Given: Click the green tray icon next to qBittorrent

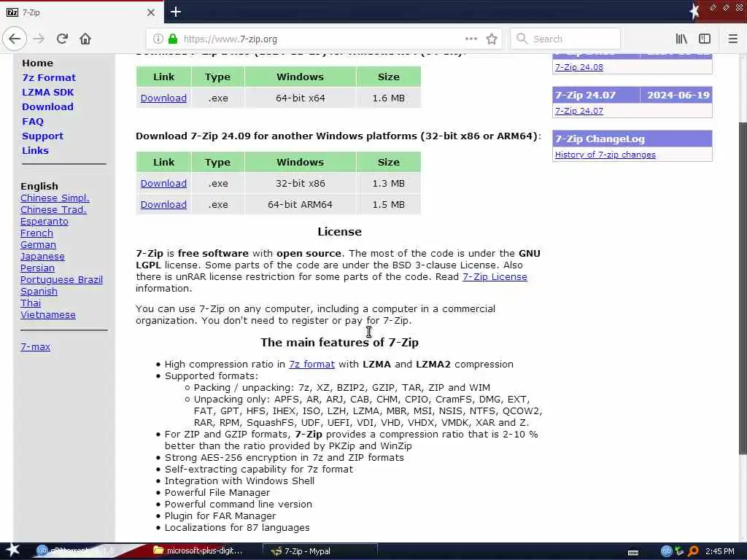Looking at the screenshot, I should 679,551.
